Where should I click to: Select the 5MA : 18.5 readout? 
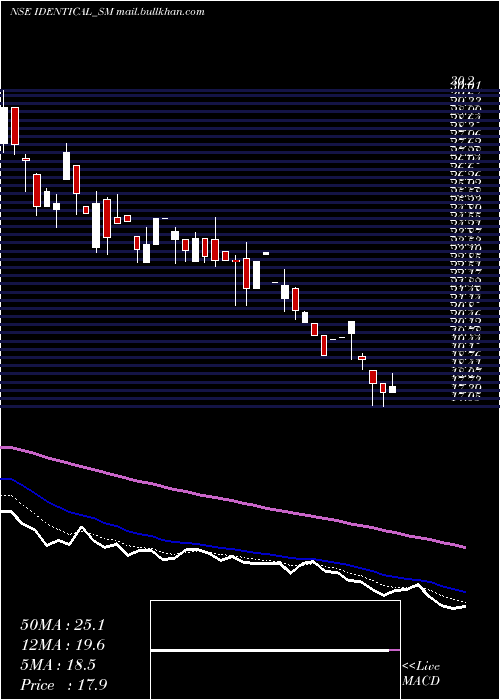[58, 665]
